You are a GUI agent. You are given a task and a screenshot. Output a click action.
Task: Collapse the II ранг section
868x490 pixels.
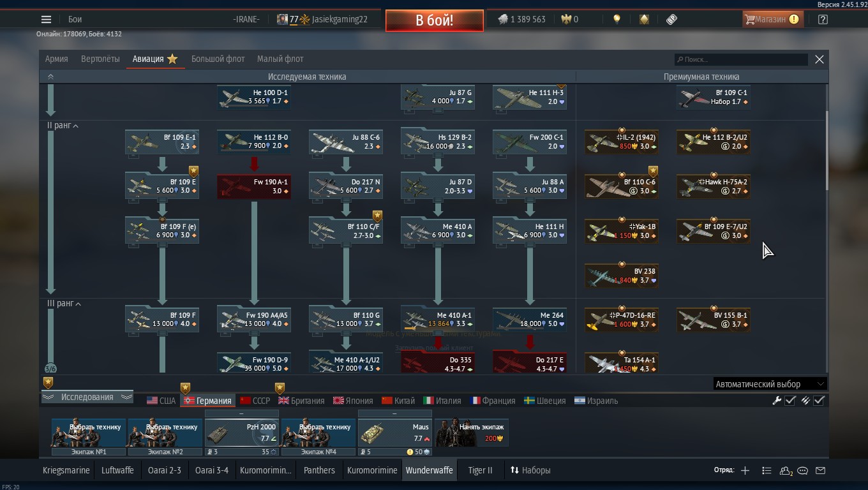click(63, 126)
